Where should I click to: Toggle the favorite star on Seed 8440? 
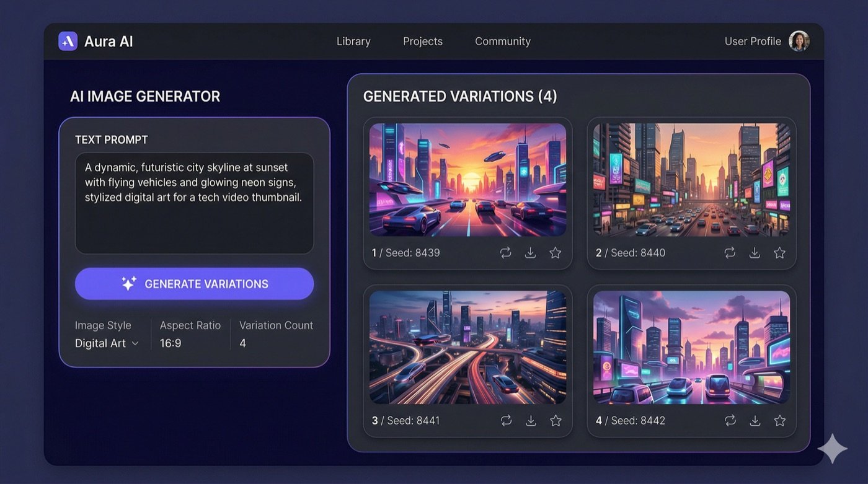(779, 253)
